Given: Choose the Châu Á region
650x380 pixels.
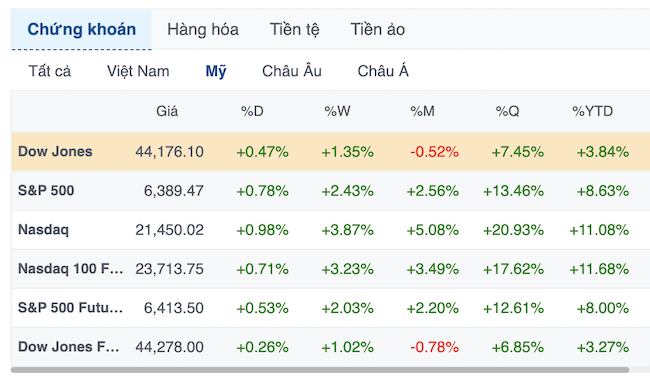Looking at the screenshot, I should 383,71.
